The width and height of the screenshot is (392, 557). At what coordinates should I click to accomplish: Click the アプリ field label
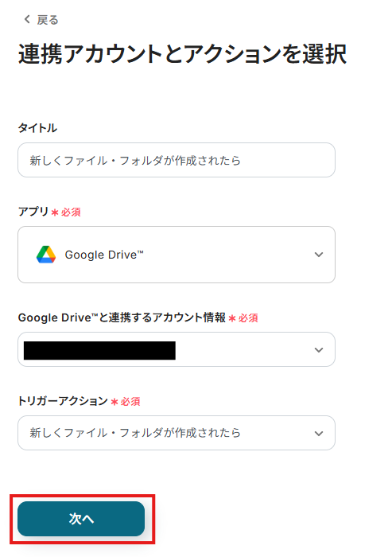tap(33, 212)
